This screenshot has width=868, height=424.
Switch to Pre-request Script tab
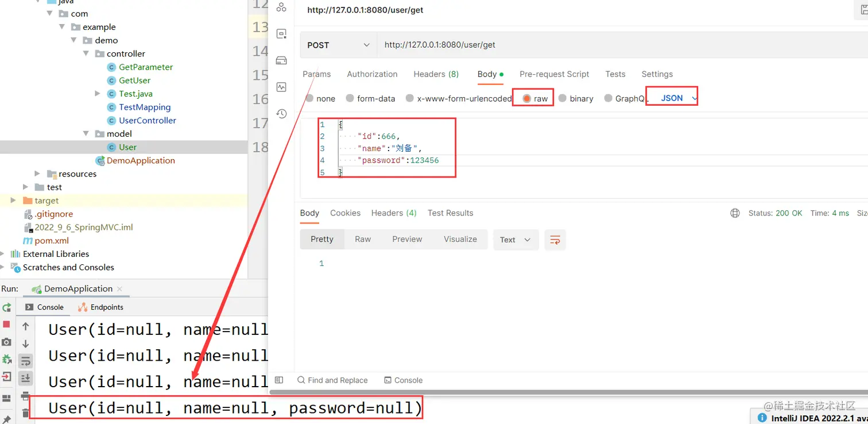(x=555, y=74)
